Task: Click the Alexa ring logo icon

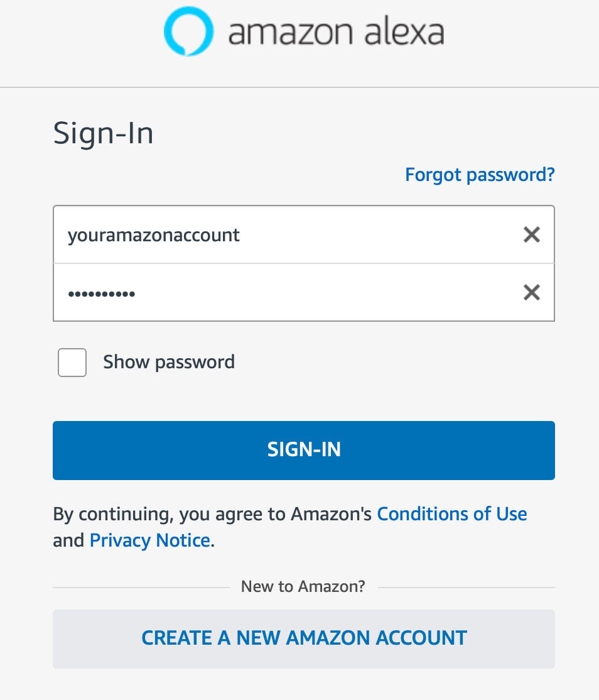Action: click(x=188, y=31)
